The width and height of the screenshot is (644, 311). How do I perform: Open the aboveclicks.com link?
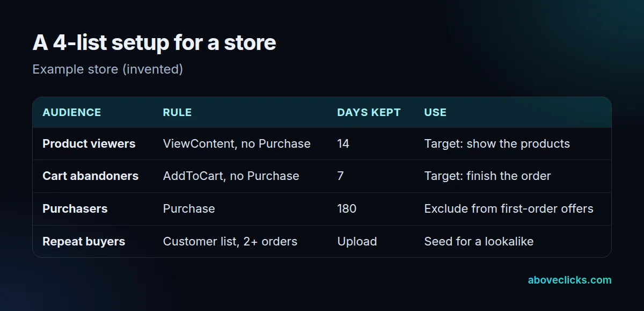click(569, 280)
